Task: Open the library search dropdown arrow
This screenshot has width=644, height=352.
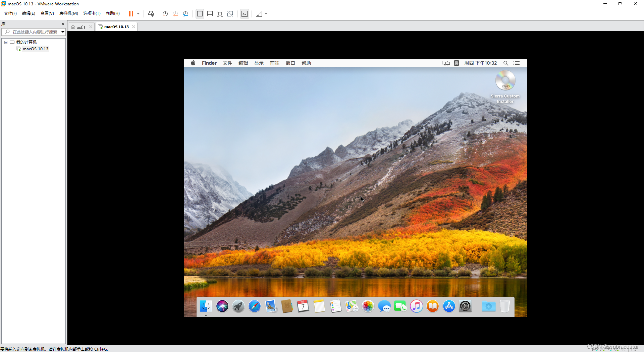Action: (x=63, y=32)
